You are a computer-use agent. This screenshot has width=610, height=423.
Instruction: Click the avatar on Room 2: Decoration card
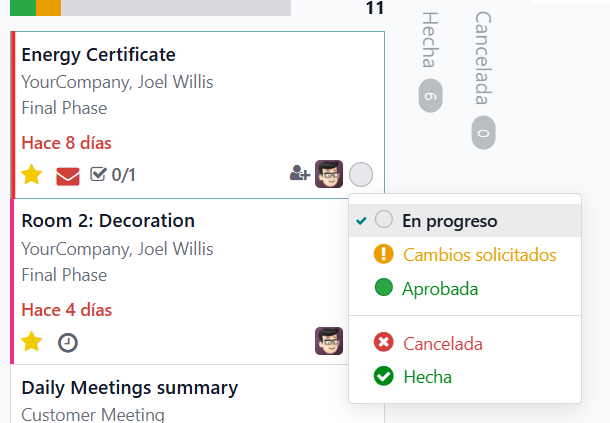click(329, 341)
